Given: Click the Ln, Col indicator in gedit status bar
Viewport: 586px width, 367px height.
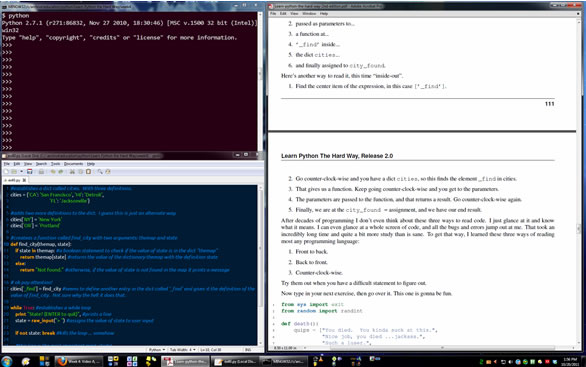Looking at the screenshot, I should tap(211, 350).
